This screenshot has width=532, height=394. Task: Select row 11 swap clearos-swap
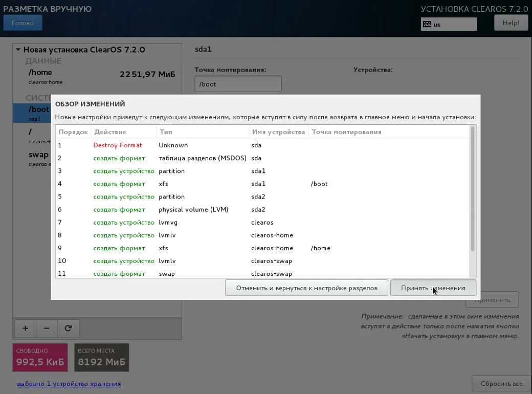click(x=262, y=273)
